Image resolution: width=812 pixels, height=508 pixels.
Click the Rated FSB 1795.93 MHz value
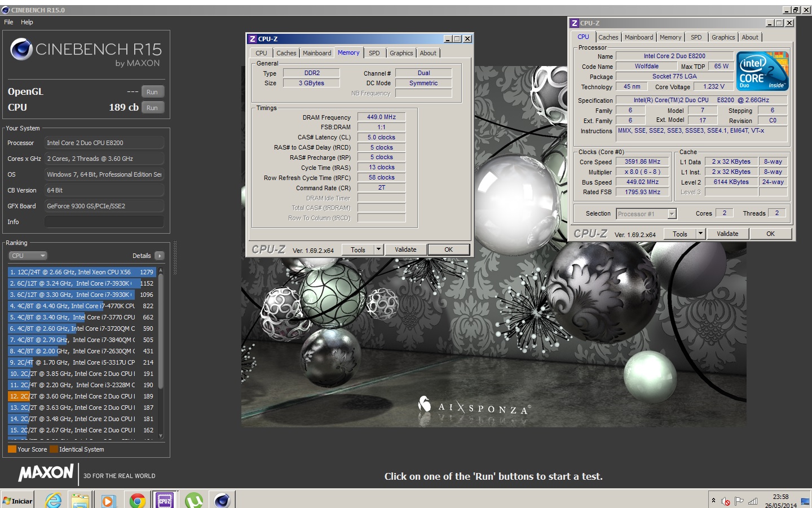pos(642,192)
